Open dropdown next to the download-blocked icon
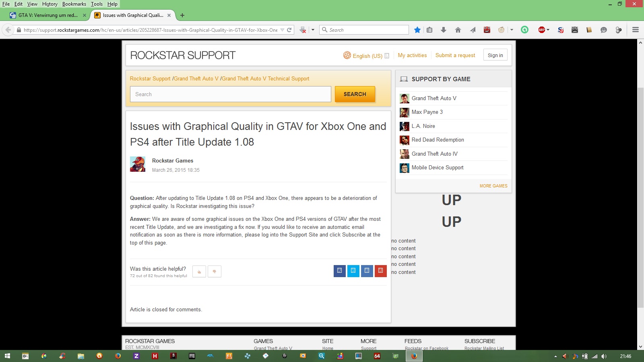 point(313,30)
